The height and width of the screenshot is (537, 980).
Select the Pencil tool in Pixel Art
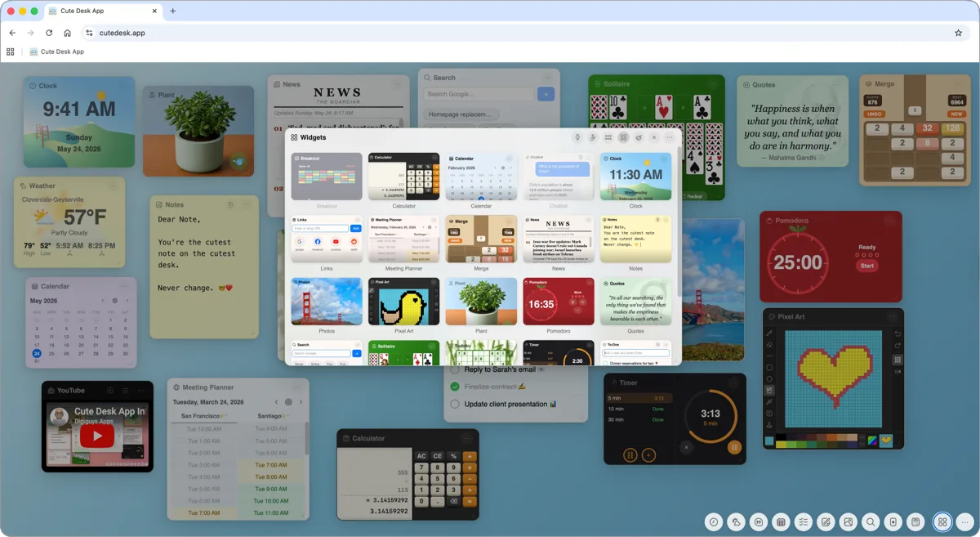tap(769, 333)
